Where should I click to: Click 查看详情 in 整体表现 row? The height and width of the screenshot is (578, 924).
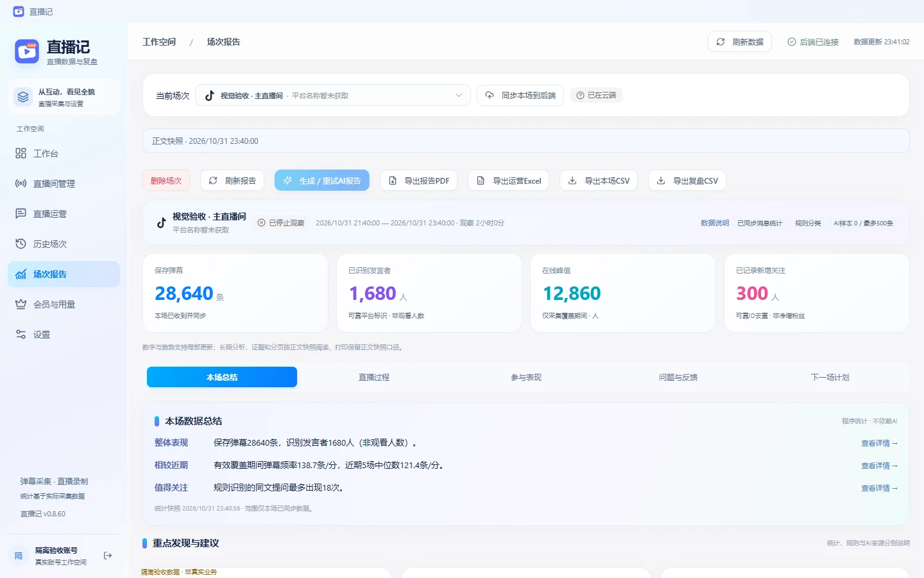click(879, 443)
